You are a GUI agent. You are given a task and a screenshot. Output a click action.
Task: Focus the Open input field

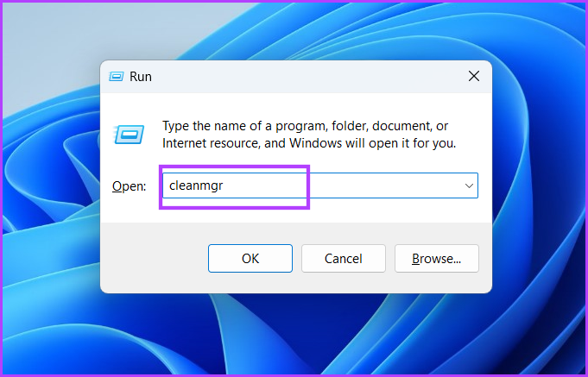pyautogui.click(x=320, y=185)
